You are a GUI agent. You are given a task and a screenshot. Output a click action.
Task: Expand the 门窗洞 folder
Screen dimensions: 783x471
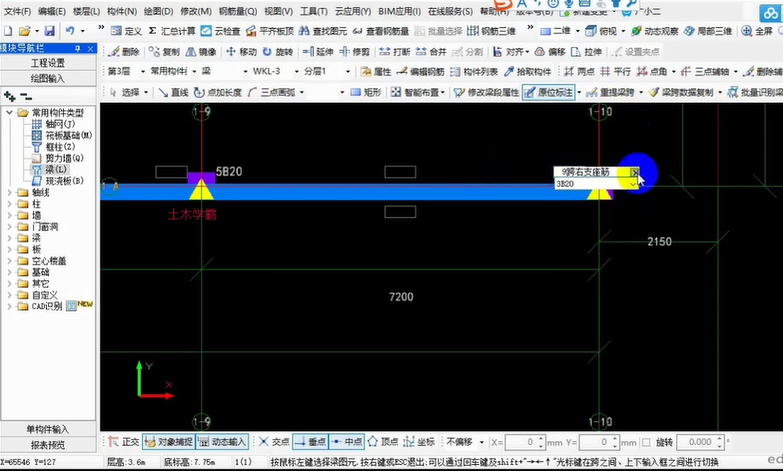9,227
